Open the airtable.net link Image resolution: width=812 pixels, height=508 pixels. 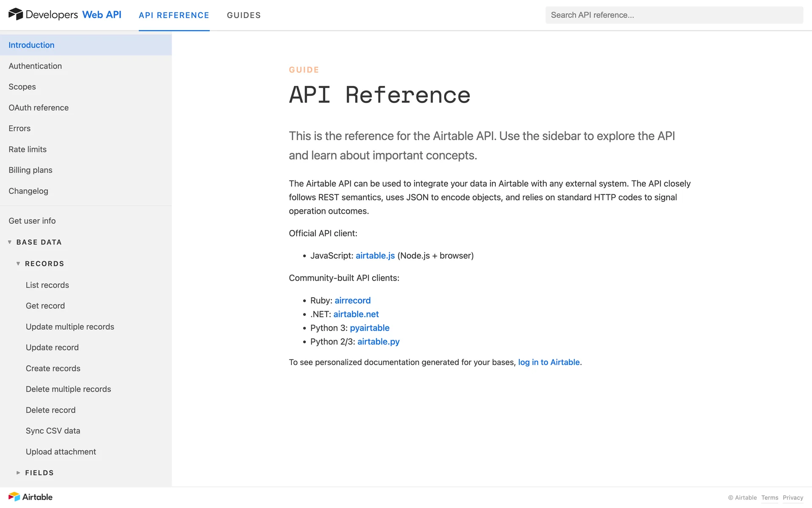tap(356, 314)
